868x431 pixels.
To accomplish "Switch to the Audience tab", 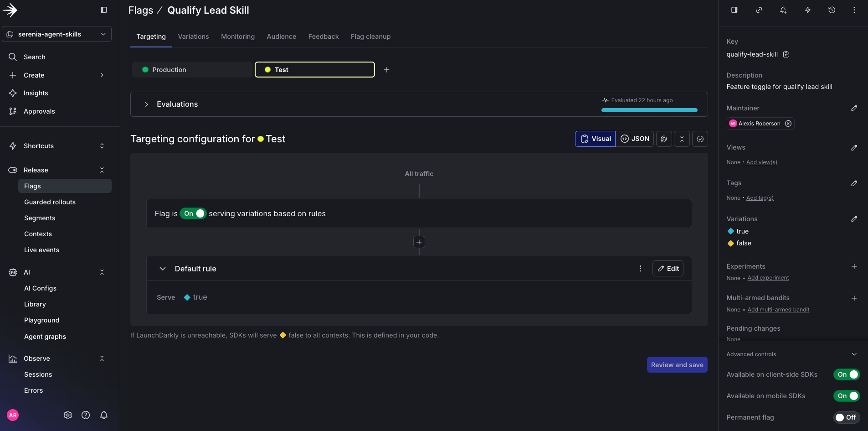I will (282, 36).
